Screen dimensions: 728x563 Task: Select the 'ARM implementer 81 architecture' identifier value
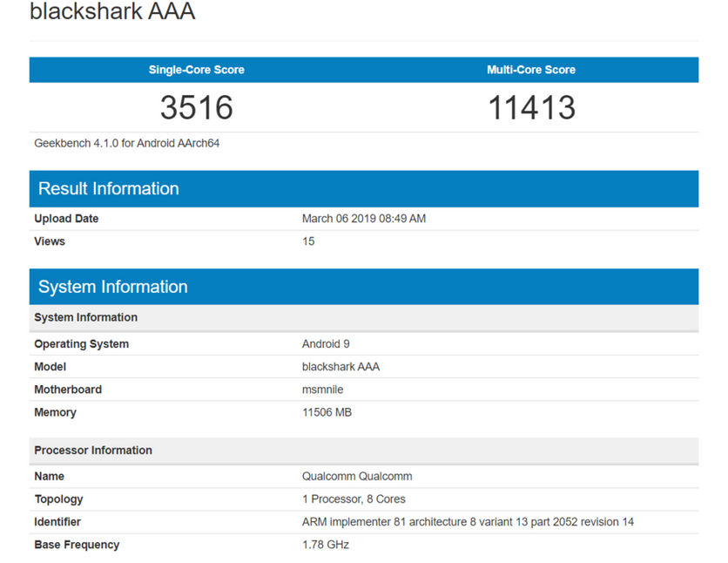[x=468, y=522]
